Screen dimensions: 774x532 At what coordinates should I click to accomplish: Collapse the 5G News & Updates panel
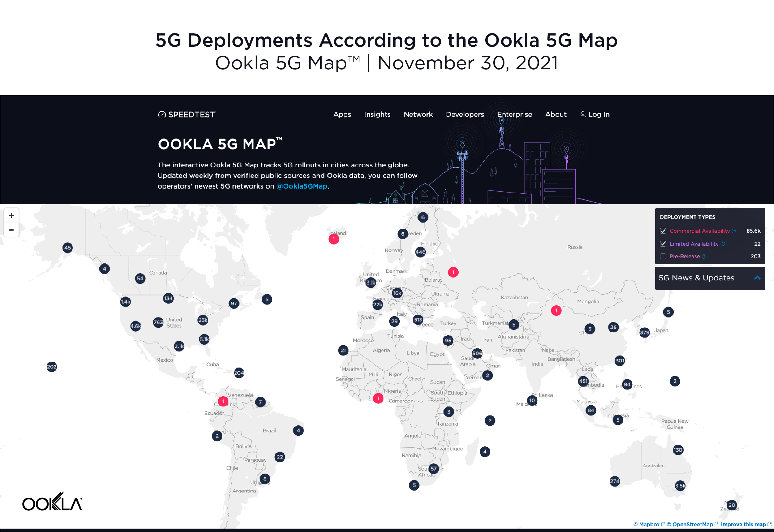[757, 278]
